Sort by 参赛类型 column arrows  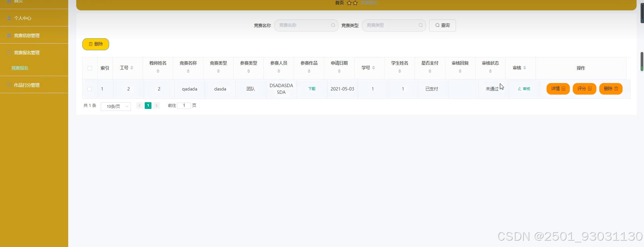point(248,71)
